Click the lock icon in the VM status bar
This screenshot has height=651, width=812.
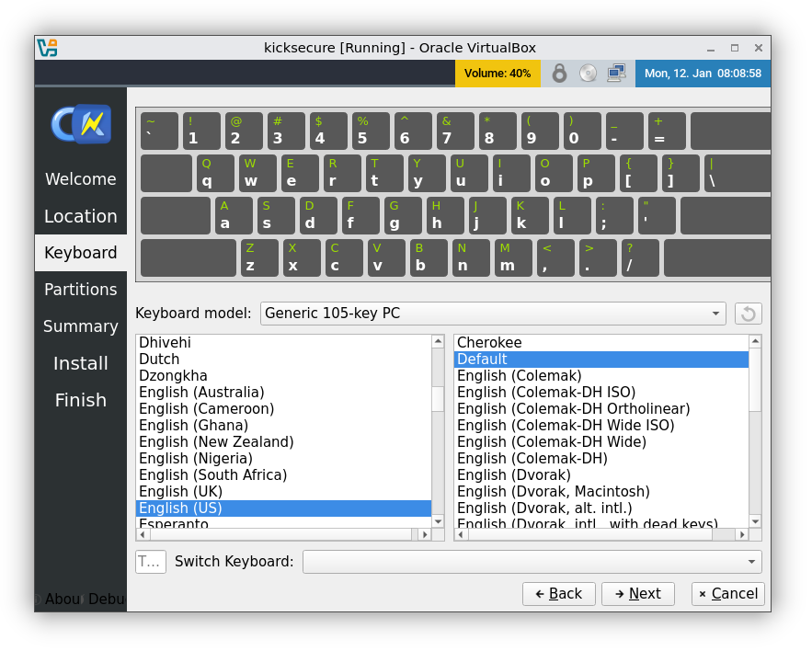(x=559, y=73)
